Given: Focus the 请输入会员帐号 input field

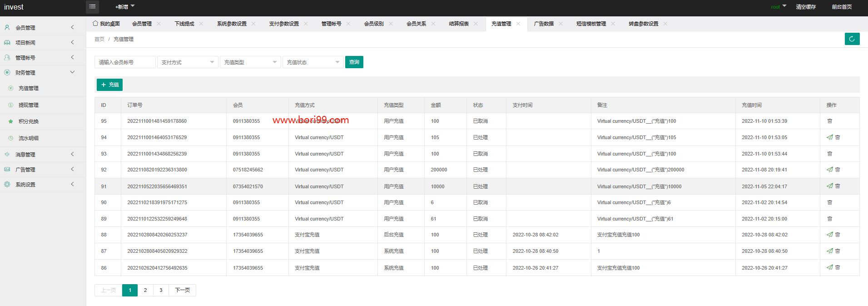Looking at the screenshot, I should tap(125, 62).
